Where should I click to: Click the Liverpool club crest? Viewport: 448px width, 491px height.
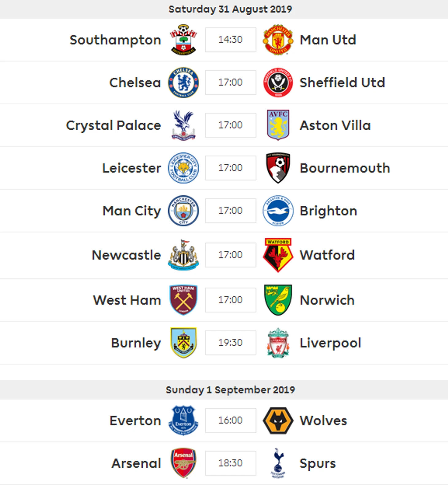point(278,343)
